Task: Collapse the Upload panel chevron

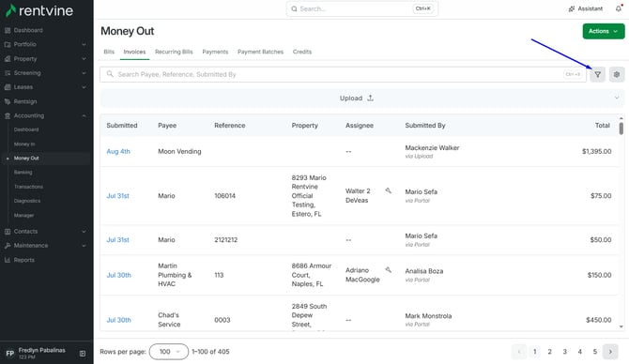Action: tap(617, 98)
